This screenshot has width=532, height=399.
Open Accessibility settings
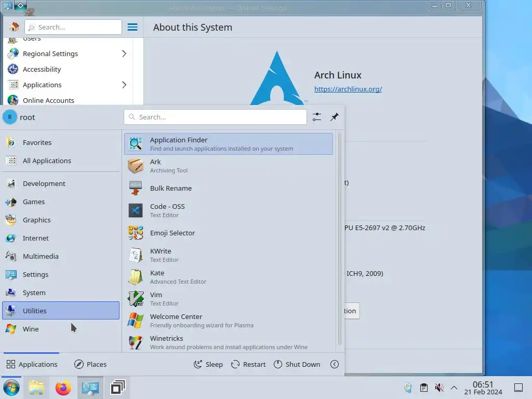[69, 69]
